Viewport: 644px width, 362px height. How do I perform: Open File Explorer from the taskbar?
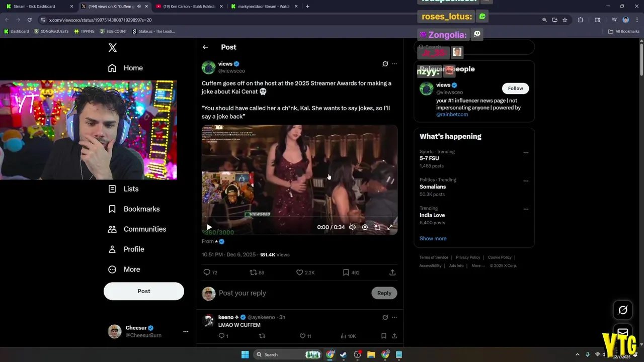click(x=371, y=354)
